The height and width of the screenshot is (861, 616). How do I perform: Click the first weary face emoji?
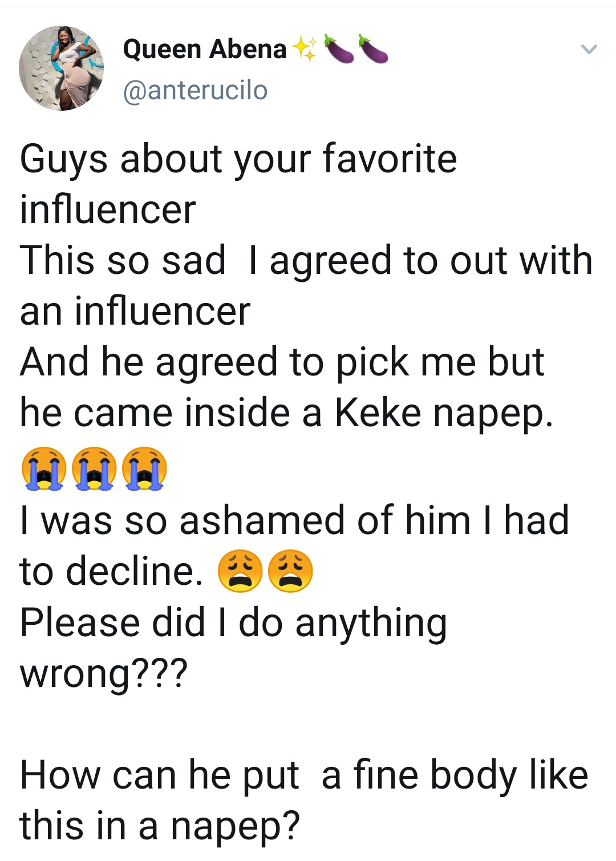pos(240,571)
